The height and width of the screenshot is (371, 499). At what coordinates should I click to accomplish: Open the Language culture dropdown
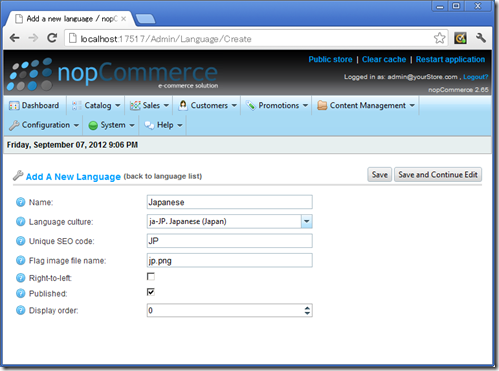tap(307, 221)
